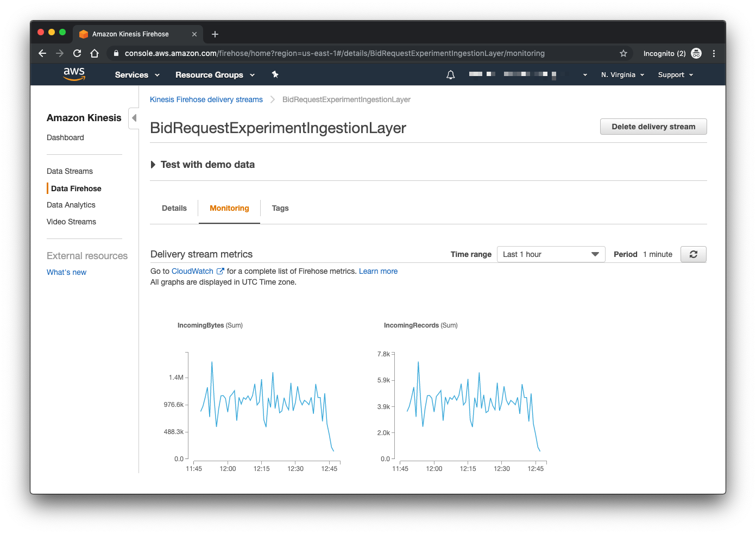Click the Amazon Kinesis sidebar heading
Image resolution: width=756 pixels, height=534 pixels.
click(x=84, y=118)
